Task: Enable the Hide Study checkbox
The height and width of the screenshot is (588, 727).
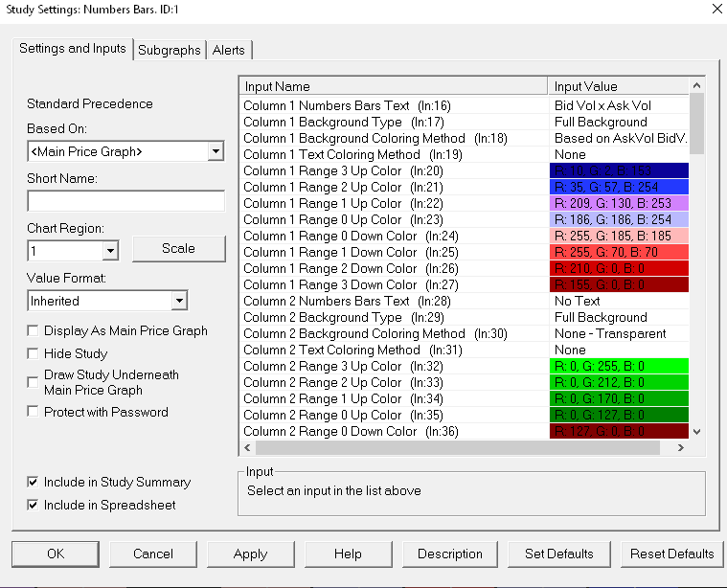Action: pyautogui.click(x=34, y=354)
